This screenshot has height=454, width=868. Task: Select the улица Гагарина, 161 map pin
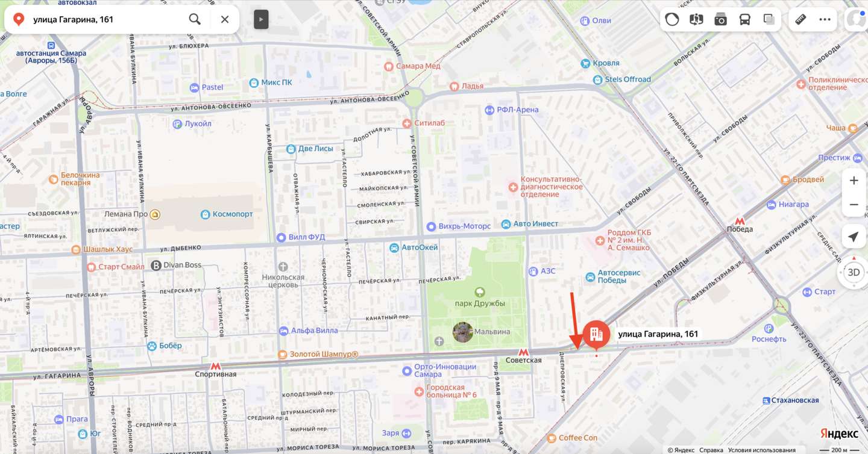point(596,334)
